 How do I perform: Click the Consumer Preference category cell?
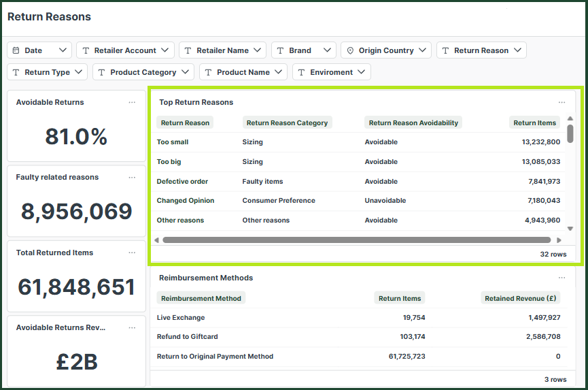pyautogui.click(x=279, y=200)
